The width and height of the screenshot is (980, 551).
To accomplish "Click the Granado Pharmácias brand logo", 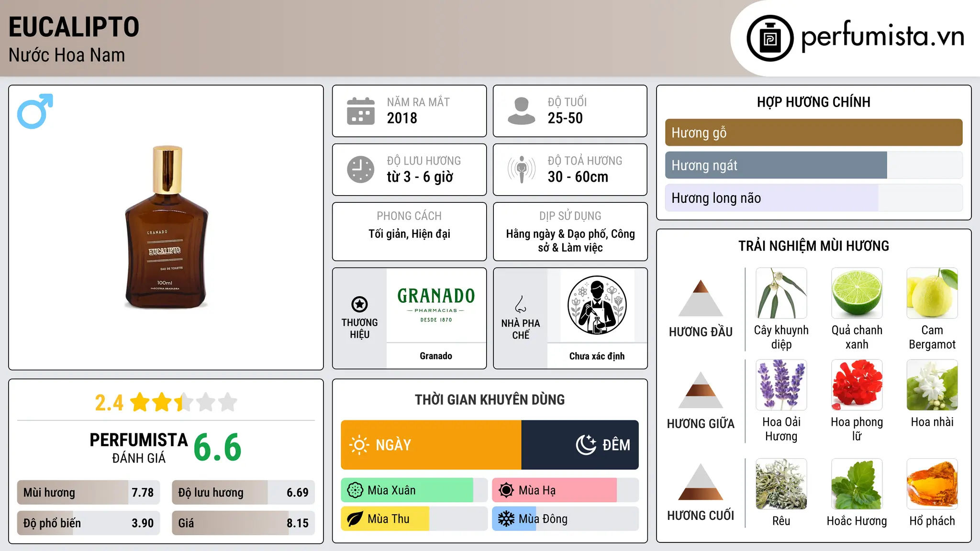I will 436,305.
